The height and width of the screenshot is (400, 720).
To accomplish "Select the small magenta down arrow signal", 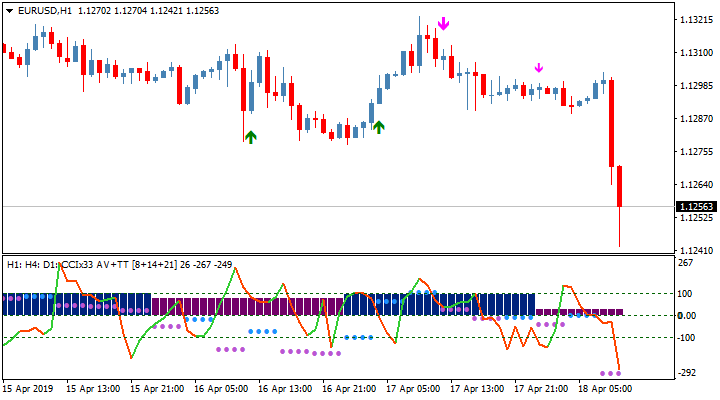I will click(x=538, y=68).
